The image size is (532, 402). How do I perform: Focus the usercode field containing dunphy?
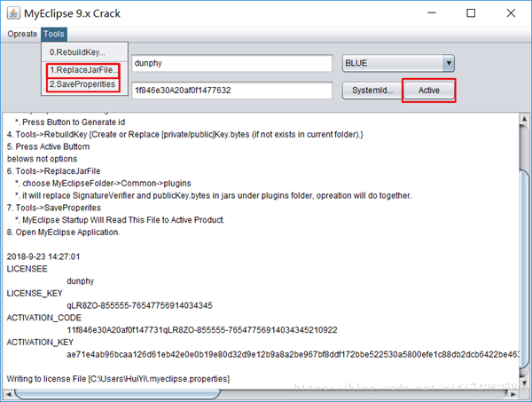pos(231,63)
